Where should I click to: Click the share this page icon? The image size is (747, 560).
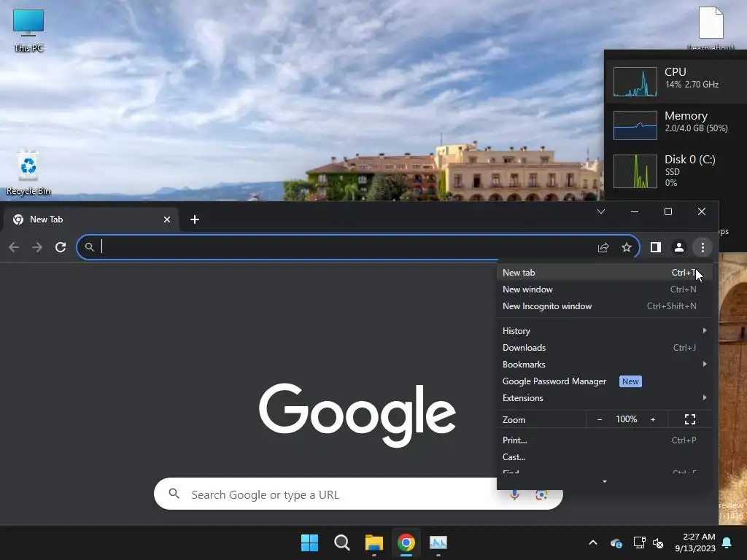[x=603, y=247]
